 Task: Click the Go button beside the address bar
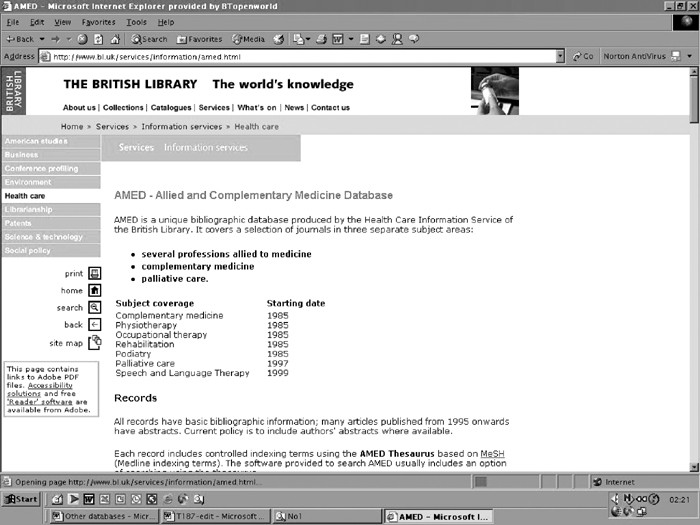(583, 56)
